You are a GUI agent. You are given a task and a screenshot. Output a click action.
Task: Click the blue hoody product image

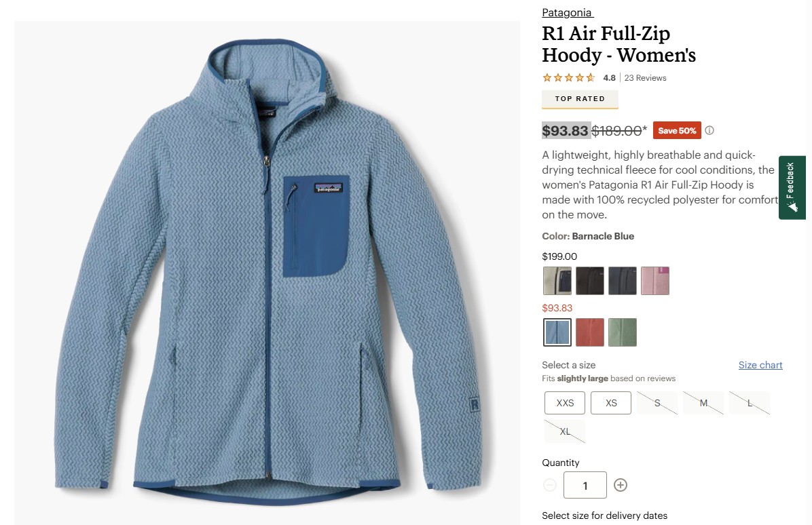tap(267, 273)
